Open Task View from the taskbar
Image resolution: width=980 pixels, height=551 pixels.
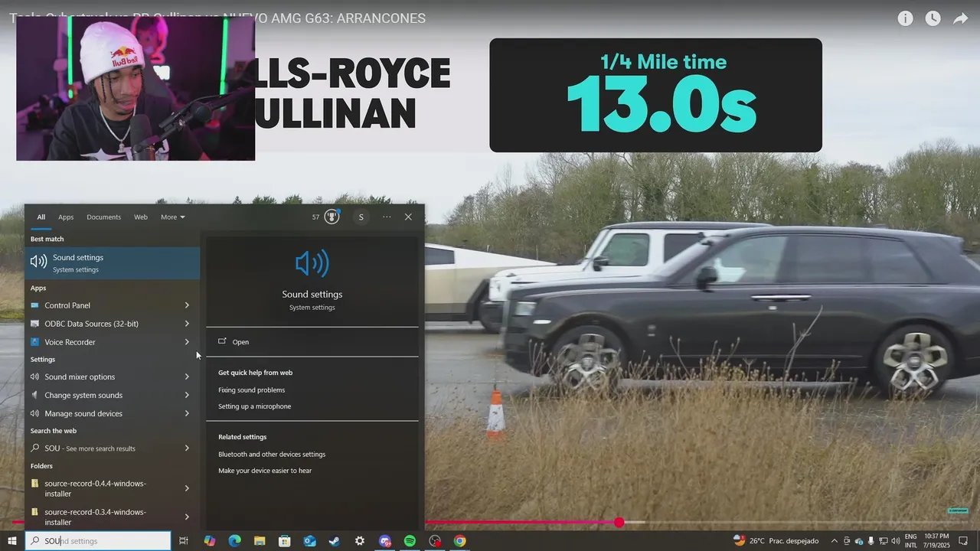[x=184, y=541]
